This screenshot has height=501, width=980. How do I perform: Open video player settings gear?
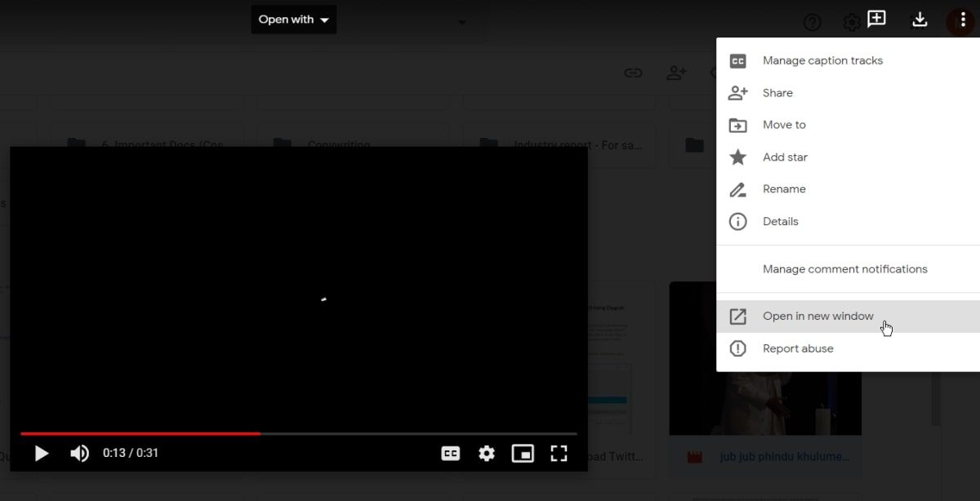(487, 454)
